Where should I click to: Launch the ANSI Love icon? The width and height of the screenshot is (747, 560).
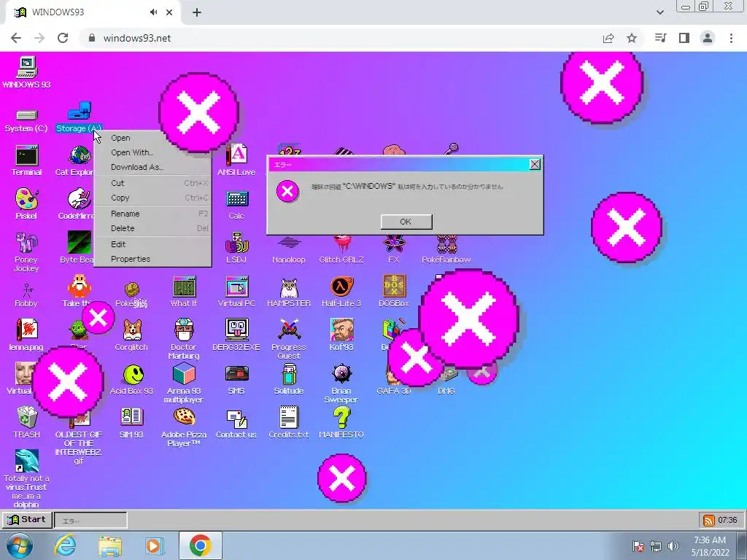pyautogui.click(x=236, y=155)
